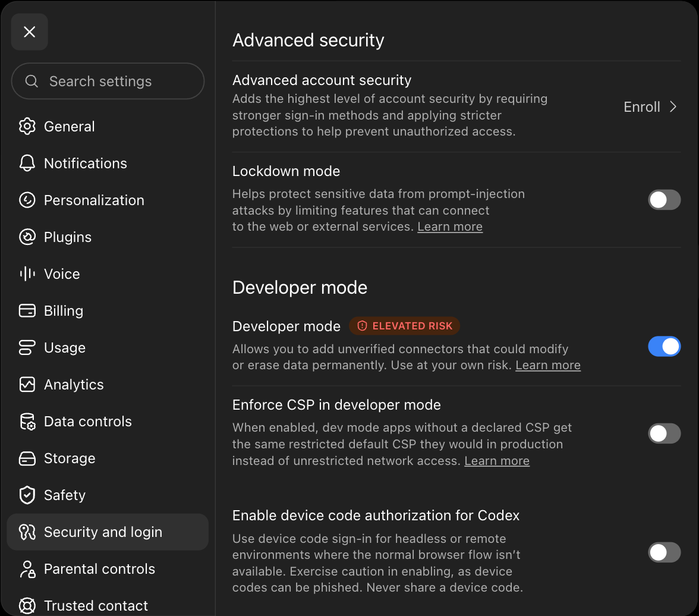Open Learn more link under Lockdown mode

[450, 227]
